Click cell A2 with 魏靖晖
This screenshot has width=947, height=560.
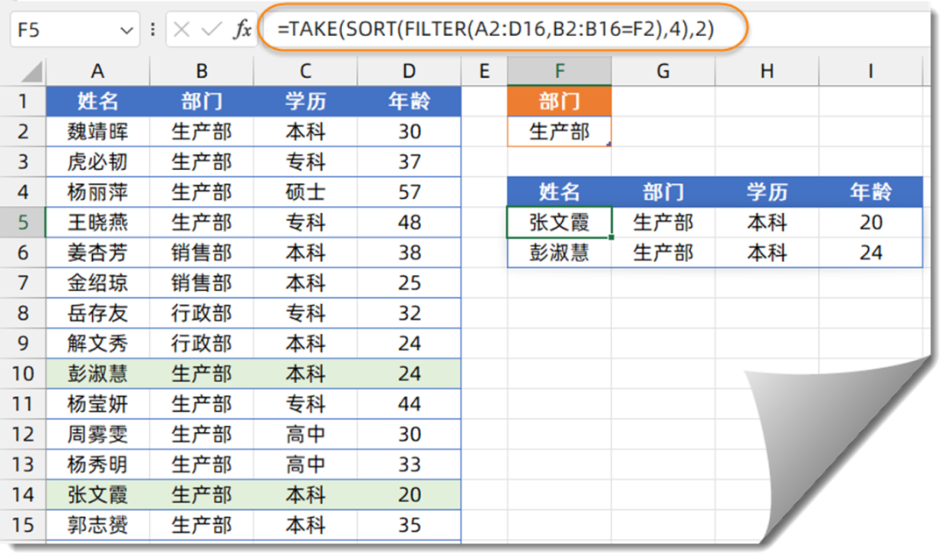pyautogui.click(x=97, y=131)
